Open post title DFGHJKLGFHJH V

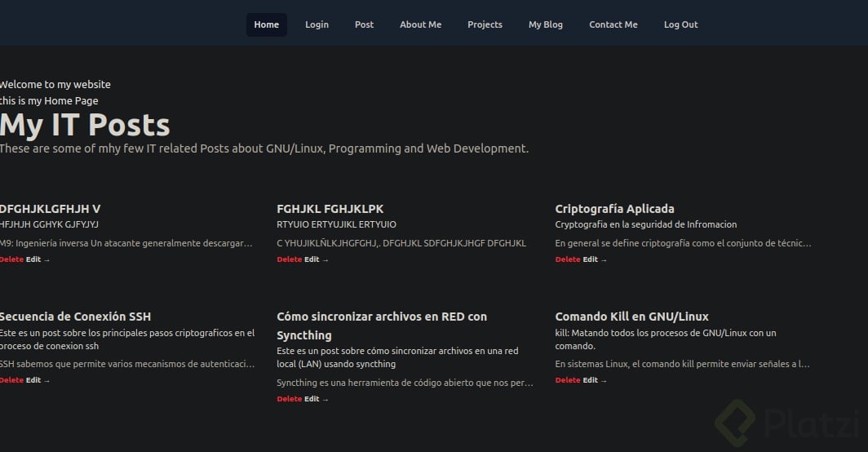point(50,209)
